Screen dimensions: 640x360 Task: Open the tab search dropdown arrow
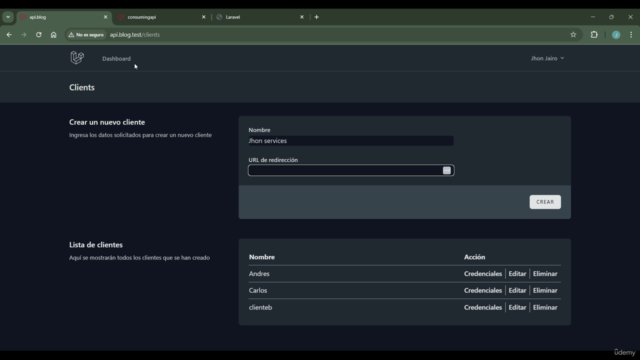click(x=8, y=17)
